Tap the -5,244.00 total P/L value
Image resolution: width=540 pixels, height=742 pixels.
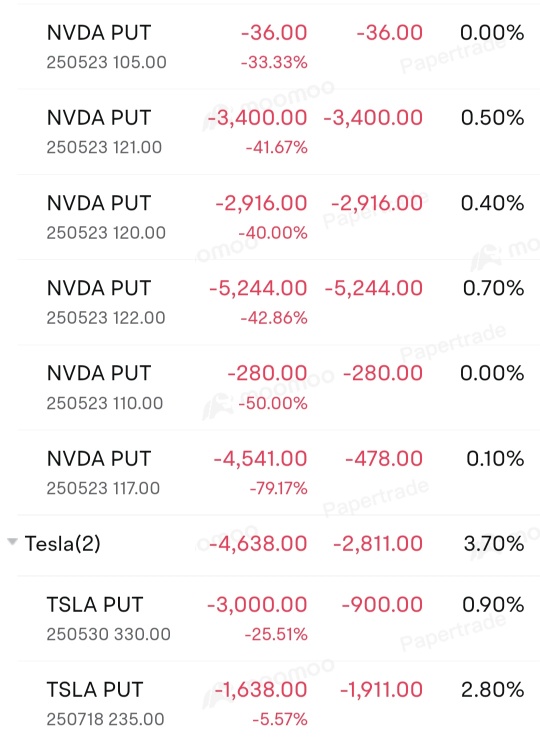tap(258, 288)
